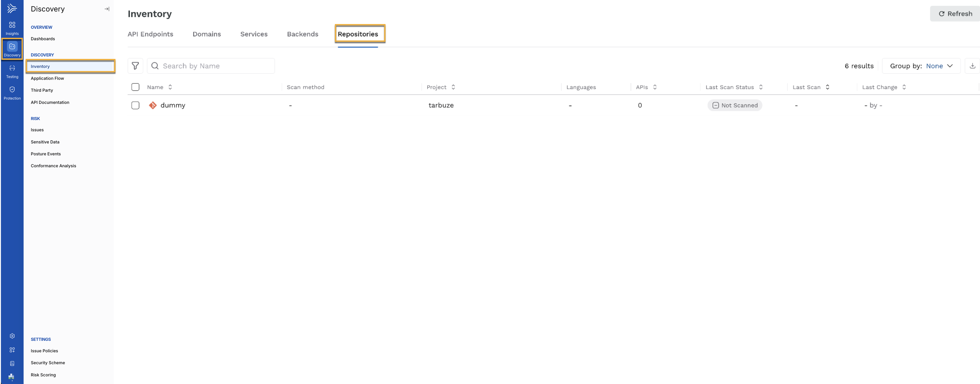The image size is (980, 384).
Task: Open Sensitive Data under Risk
Action: tap(45, 142)
